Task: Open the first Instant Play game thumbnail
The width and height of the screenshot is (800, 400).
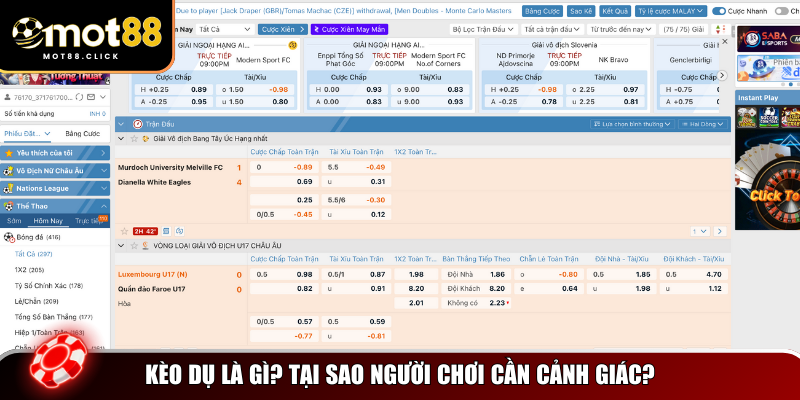Action: pos(746,117)
